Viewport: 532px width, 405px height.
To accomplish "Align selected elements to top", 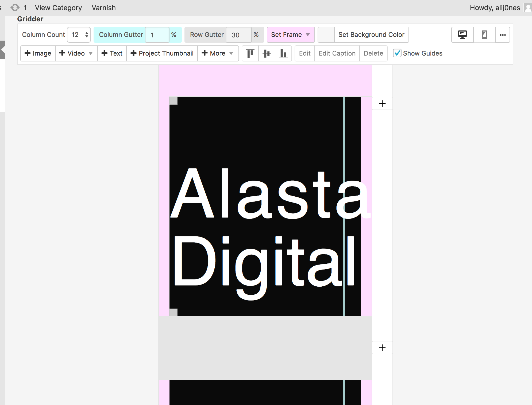I will pyautogui.click(x=250, y=53).
